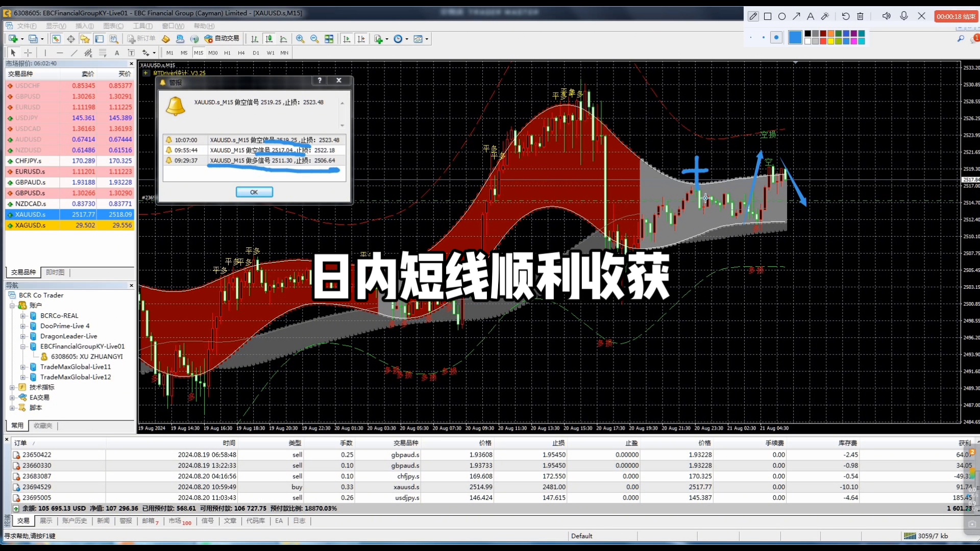Click OK in the alert dialog
The image size is (980, 551).
[x=254, y=192]
